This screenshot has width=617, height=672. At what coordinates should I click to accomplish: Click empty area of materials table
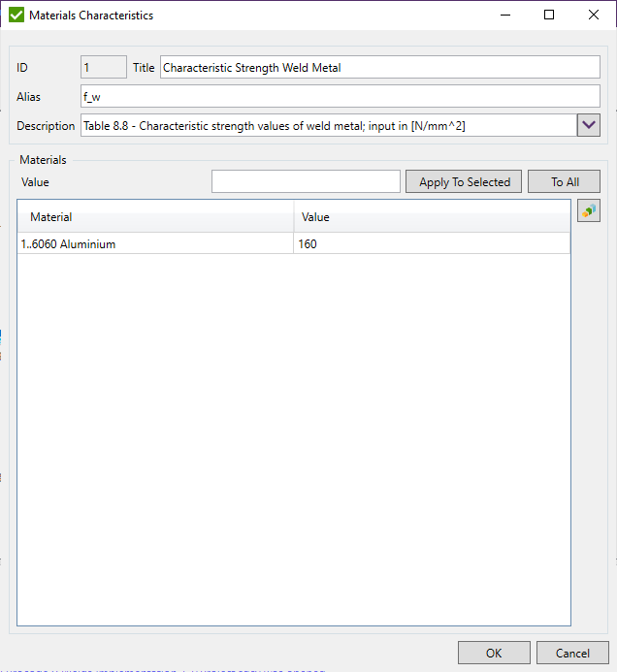[x=293, y=436]
